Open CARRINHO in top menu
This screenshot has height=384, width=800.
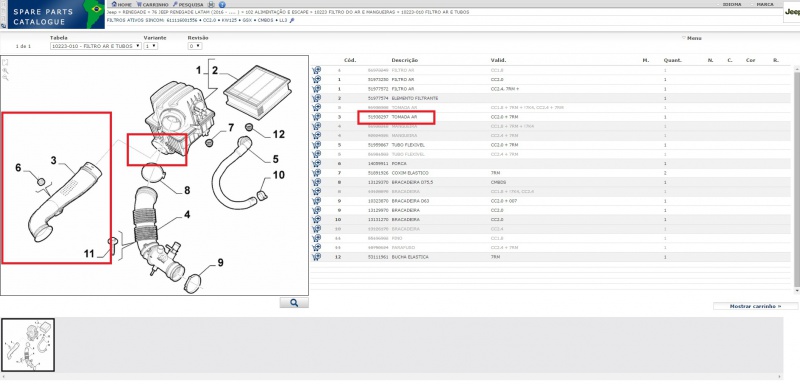[x=152, y=4]
